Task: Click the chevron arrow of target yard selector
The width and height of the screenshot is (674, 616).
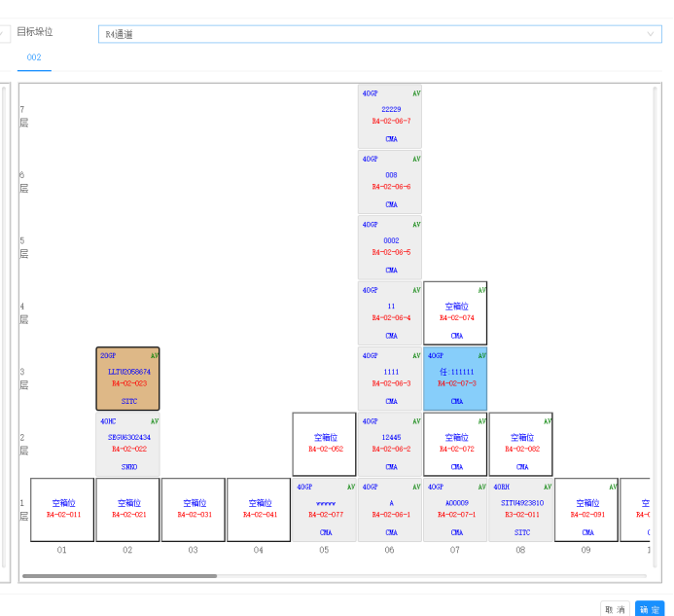Action: coord(651,34)
